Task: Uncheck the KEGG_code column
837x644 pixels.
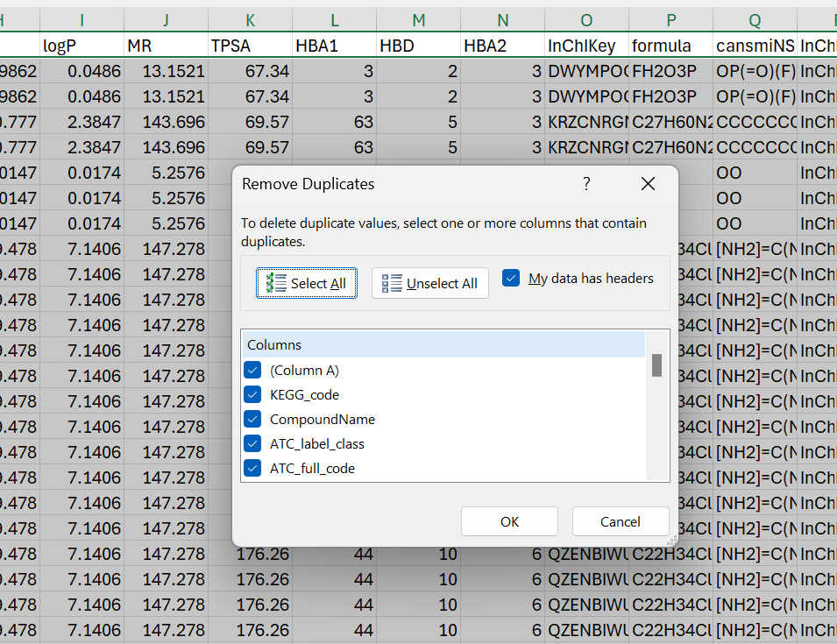Action: pyautogui.click(x=252, y=394)
